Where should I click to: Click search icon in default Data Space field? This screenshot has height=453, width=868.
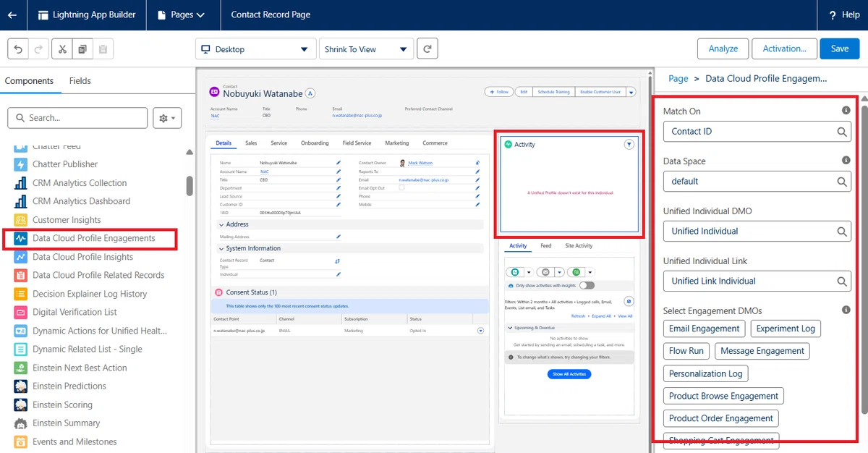(x=842, y=182)
